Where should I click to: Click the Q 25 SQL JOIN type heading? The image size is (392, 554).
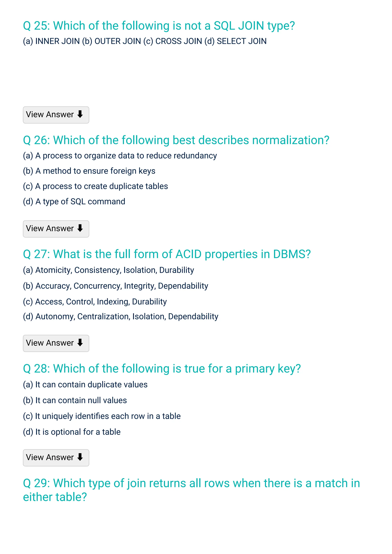tap(159, 26)
